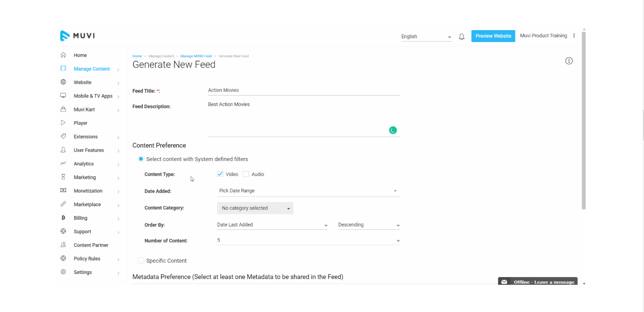Click the green Grammarly icon in description

coord(393,130)
